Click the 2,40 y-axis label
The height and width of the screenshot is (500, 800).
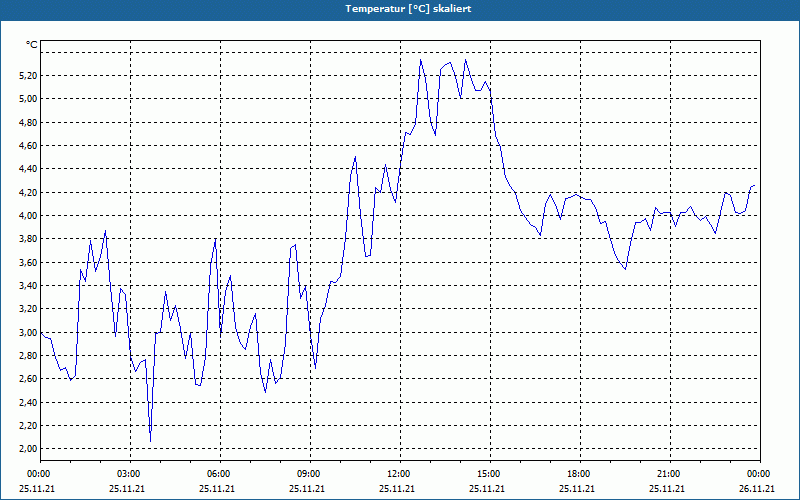(x=29, y=403)
